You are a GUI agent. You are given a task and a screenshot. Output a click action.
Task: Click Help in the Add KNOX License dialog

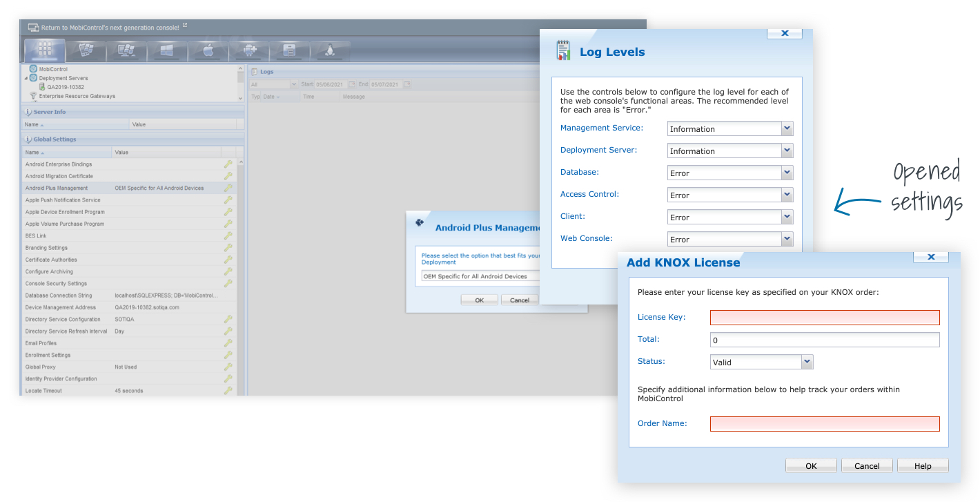(923, 465)
